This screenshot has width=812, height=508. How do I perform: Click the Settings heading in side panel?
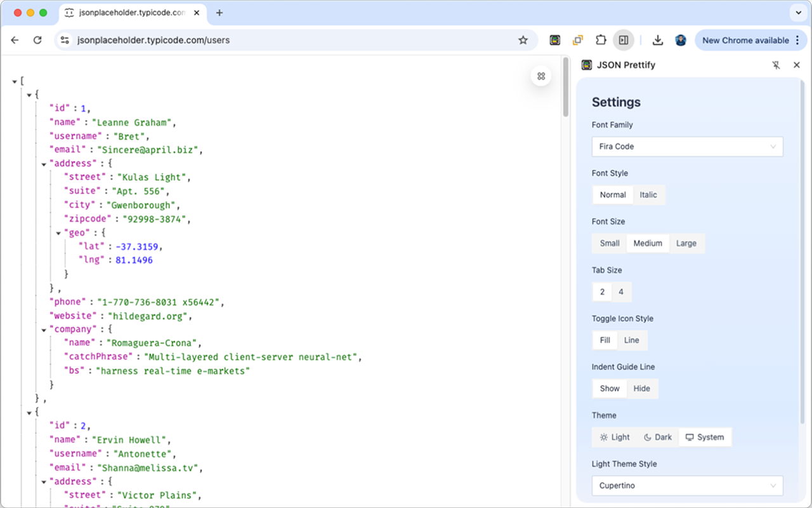tap(616, 102)
